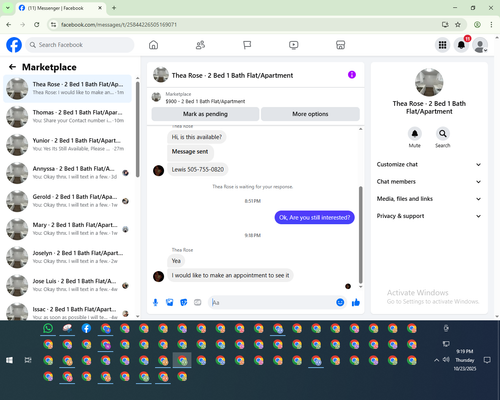Screen dimensions: 500x400
Task: Open Jose Luis conversation in list
Action: (67, 285)
